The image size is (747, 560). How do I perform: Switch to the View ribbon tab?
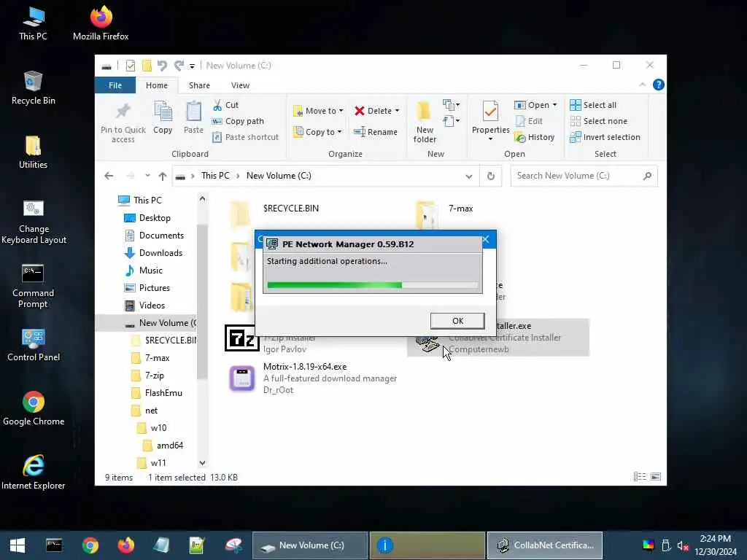click(240, 85)
